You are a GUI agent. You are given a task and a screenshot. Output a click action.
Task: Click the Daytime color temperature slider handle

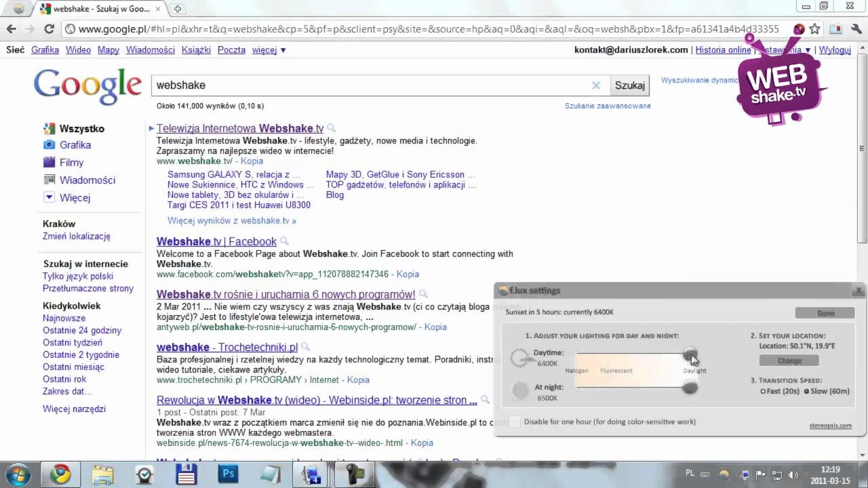click(x=690, y=353)
